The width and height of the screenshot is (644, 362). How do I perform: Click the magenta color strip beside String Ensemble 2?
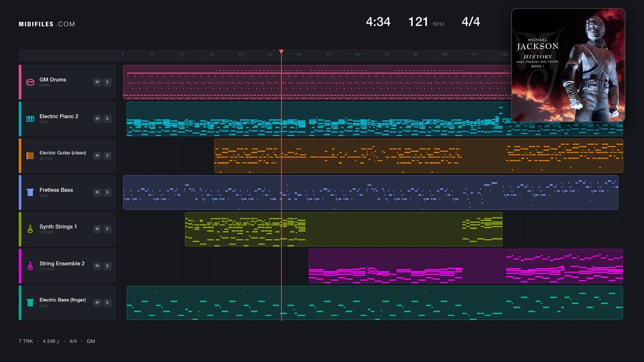[x=20, y=266]
